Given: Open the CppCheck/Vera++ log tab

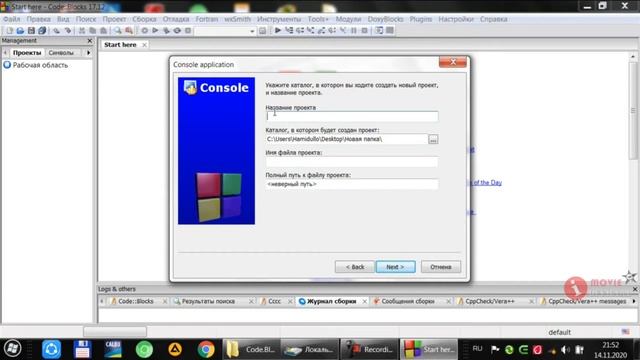Looking at the screenshot, I should (490, 301).
